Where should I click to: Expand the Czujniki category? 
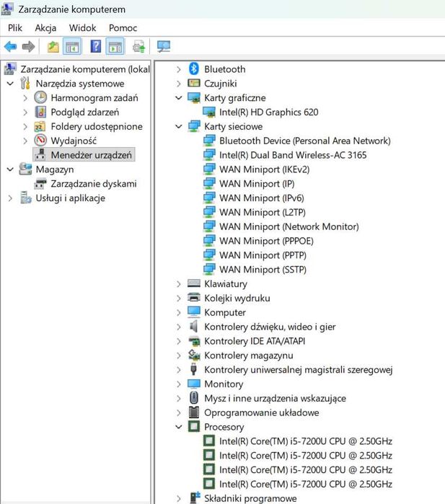click(x=179, y=84)
